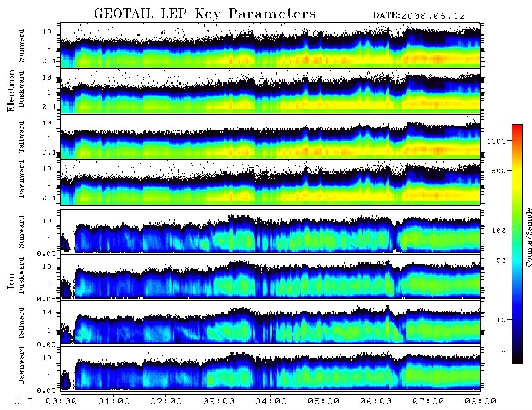The width and height of the screenshot is (532, 410).
Task: Click the Electron Duskward spectrogram panel
Action: pos(270,91)
